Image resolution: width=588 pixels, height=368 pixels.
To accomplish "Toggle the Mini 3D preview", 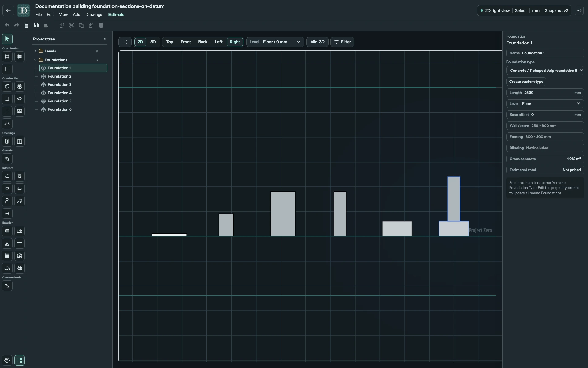I will pyautogui.click(x=317, y=42).
